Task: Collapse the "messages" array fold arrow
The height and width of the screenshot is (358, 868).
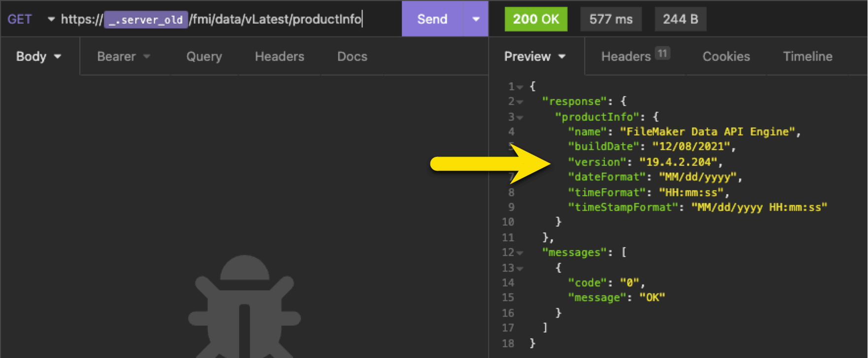Action: [x=520, y=253]
